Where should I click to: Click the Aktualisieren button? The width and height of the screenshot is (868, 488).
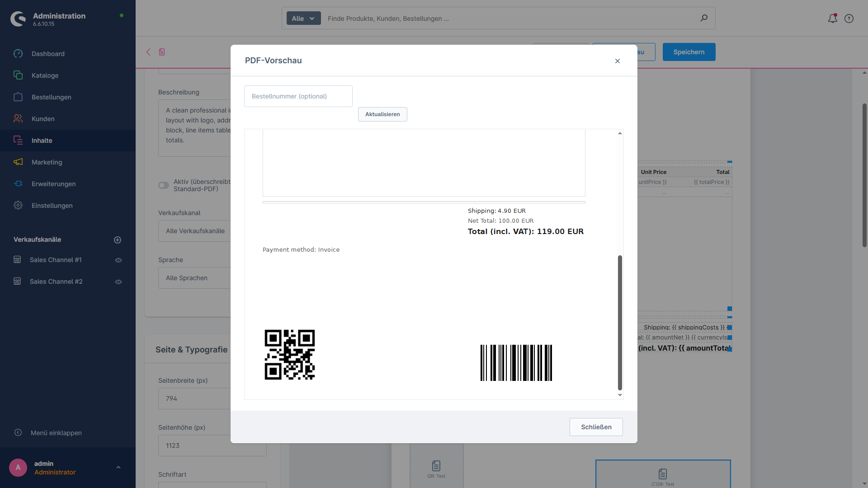(382, 114)
